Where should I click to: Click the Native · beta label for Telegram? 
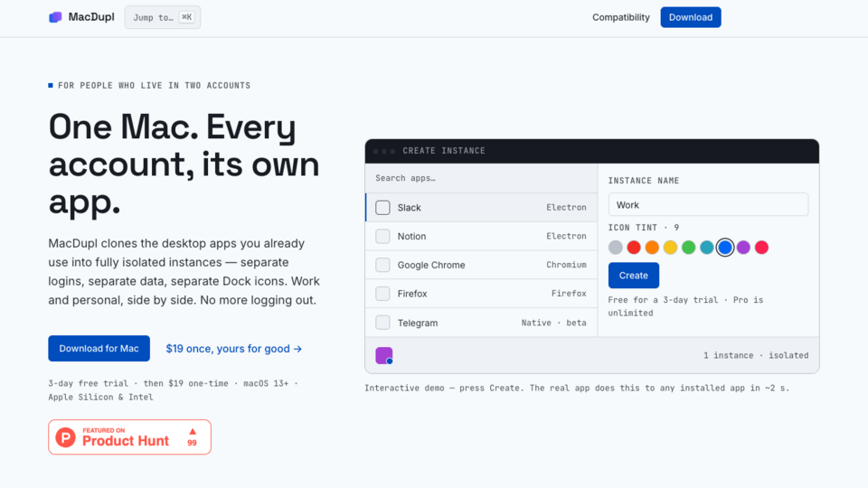pyautogui.click(x=553, y=323)
